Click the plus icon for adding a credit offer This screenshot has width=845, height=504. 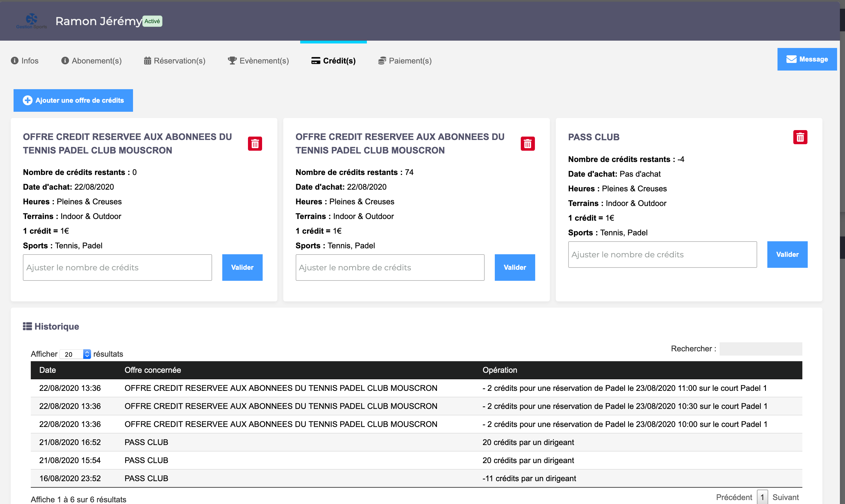click(27, 100)
